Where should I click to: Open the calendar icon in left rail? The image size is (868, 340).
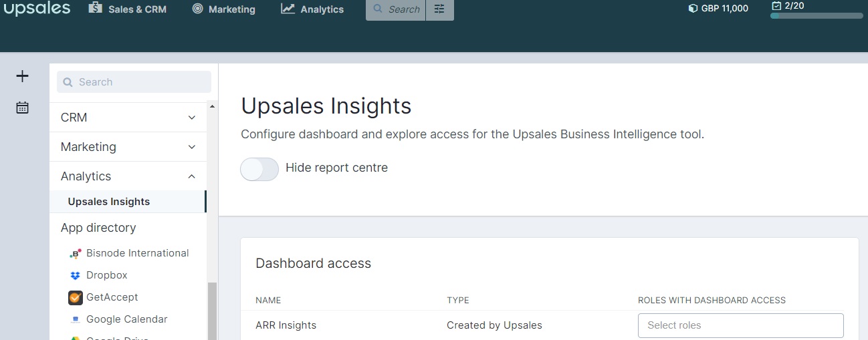(22, 108)
